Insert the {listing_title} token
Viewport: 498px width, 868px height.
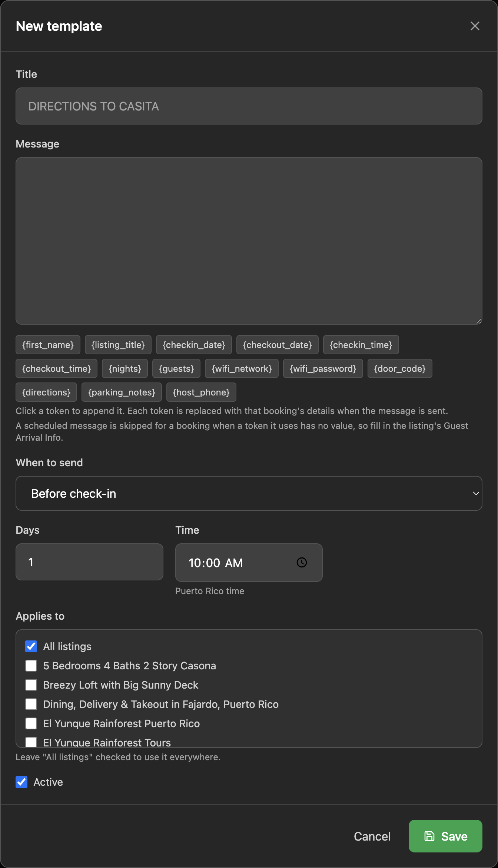pyautogui.click(x=118, y=345)
